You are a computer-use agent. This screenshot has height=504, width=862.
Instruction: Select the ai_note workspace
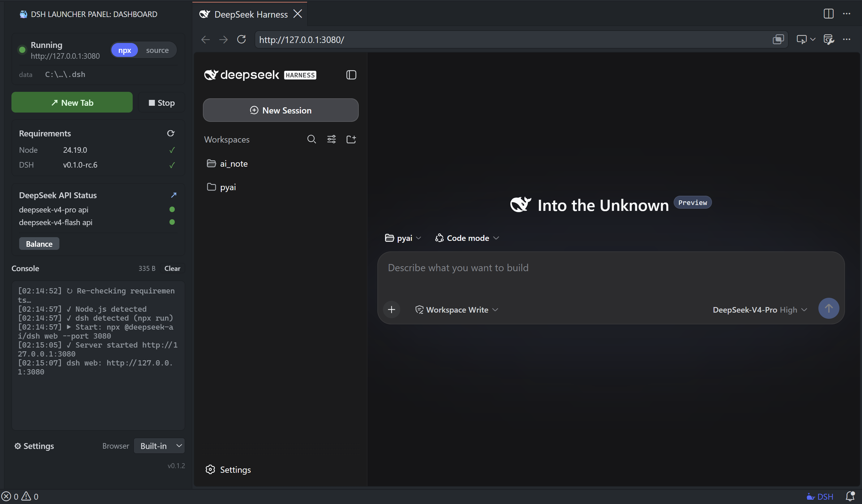point(281,164)
